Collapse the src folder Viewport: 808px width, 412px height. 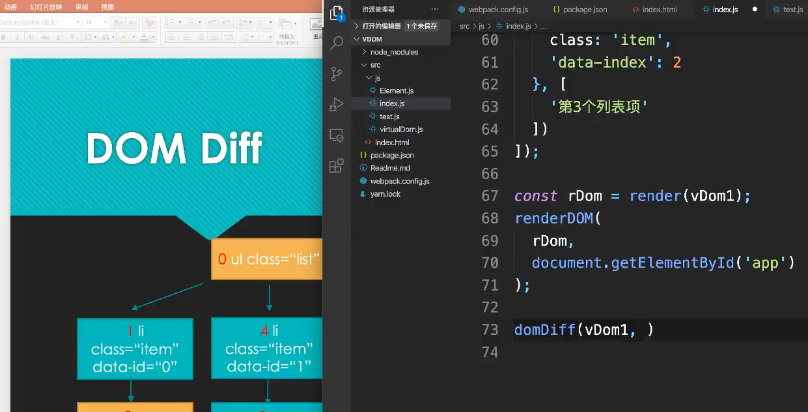400,65
